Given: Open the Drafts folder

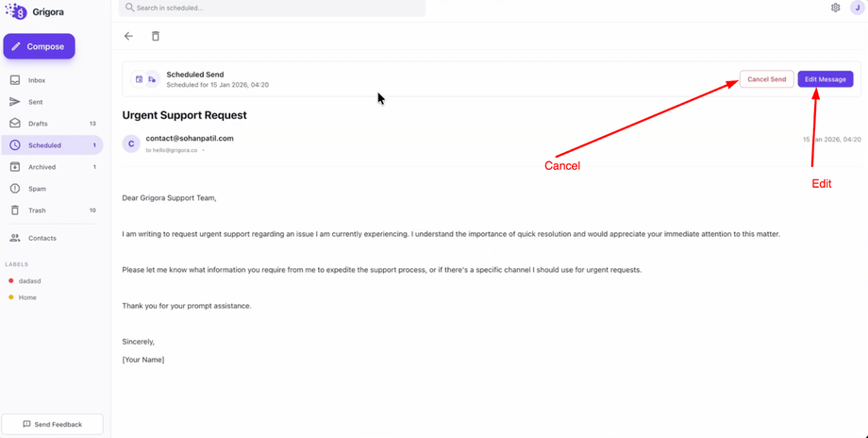Looking at the screenshot, I should pyautogui.click(x=52, y=124).
